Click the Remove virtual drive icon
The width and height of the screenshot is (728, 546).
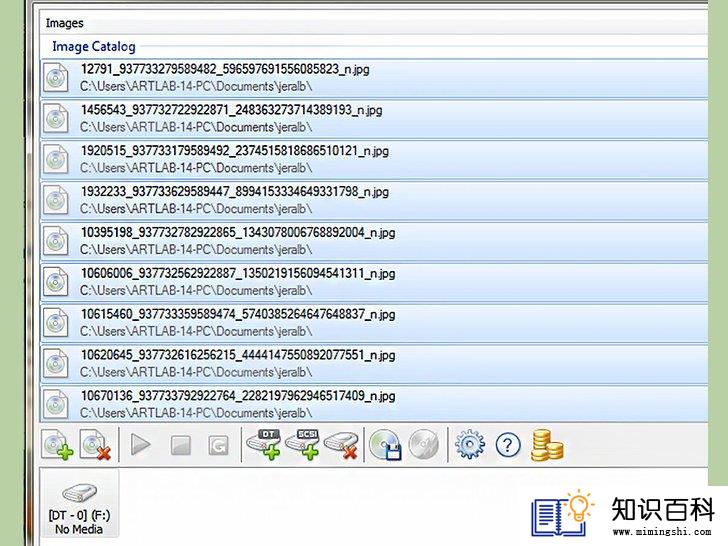click(341, 446)
